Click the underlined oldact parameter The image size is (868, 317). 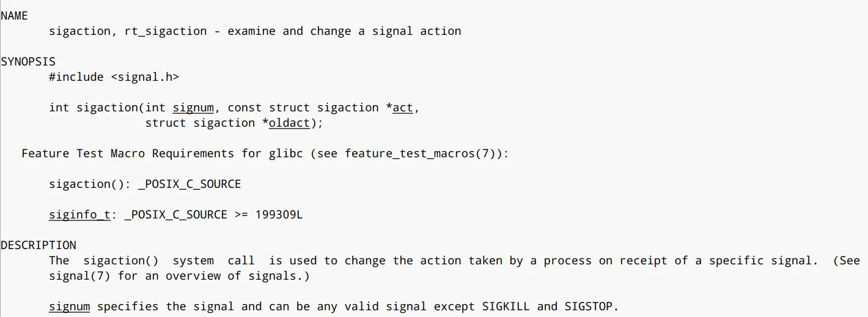pyautogui.click(x=289, y=123)
